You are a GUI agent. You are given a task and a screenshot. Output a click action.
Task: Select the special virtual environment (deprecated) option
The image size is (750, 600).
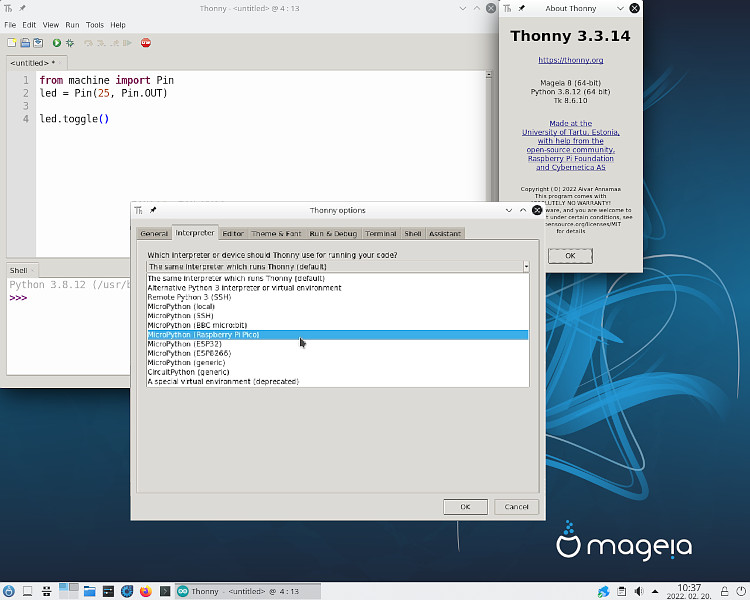tap(338, 382)
